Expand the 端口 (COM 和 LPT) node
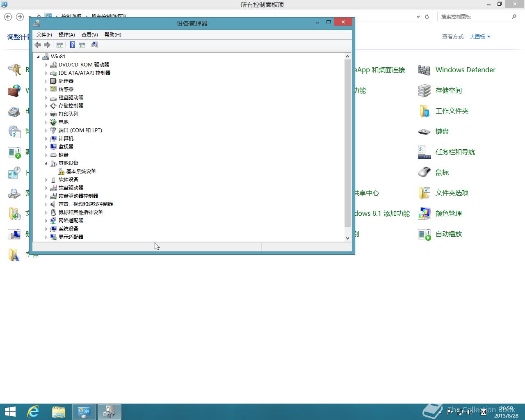525x420 pixels. pos(46,130)
